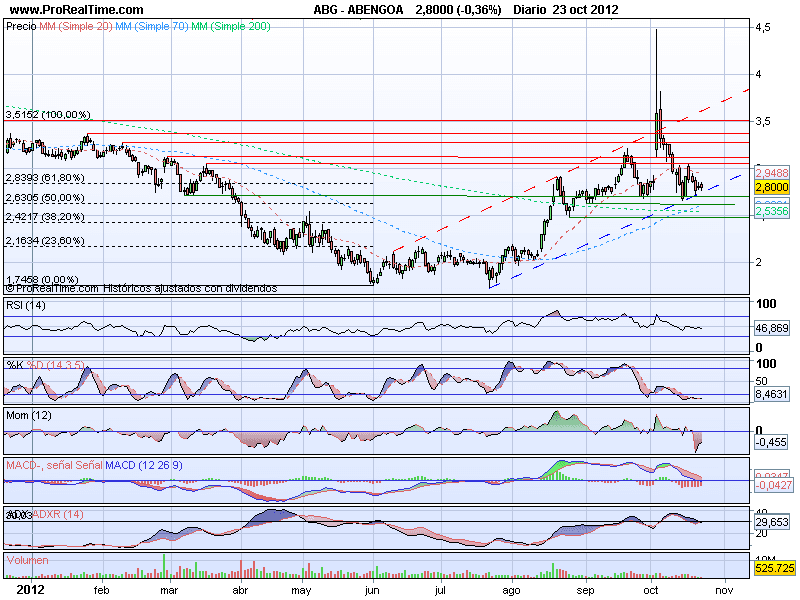Click the momentum value -0,455 tag
Screen dimensions: 800x600
[772, 442]
